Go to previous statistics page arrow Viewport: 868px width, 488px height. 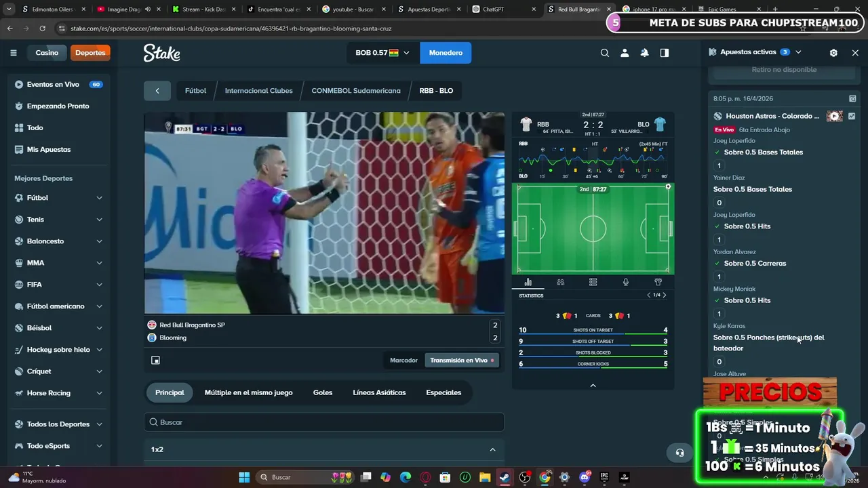(648, 295)
